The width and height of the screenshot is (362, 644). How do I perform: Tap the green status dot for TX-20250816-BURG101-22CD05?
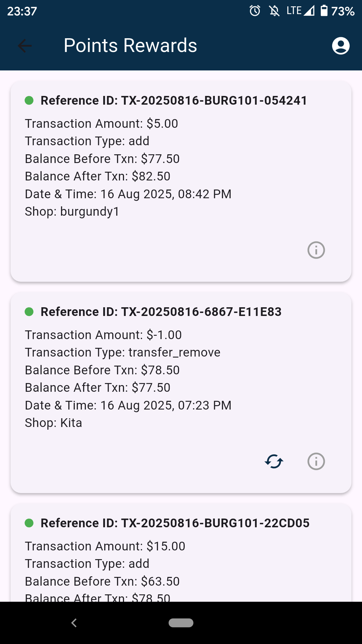click(29, 523)
